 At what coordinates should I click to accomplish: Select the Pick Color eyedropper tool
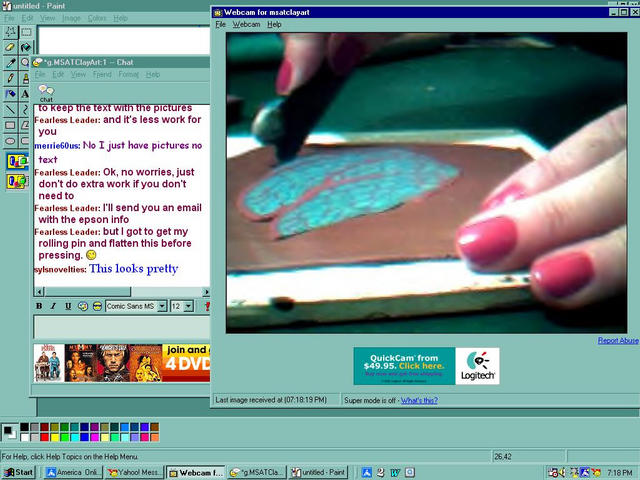[x=10, y=62]
